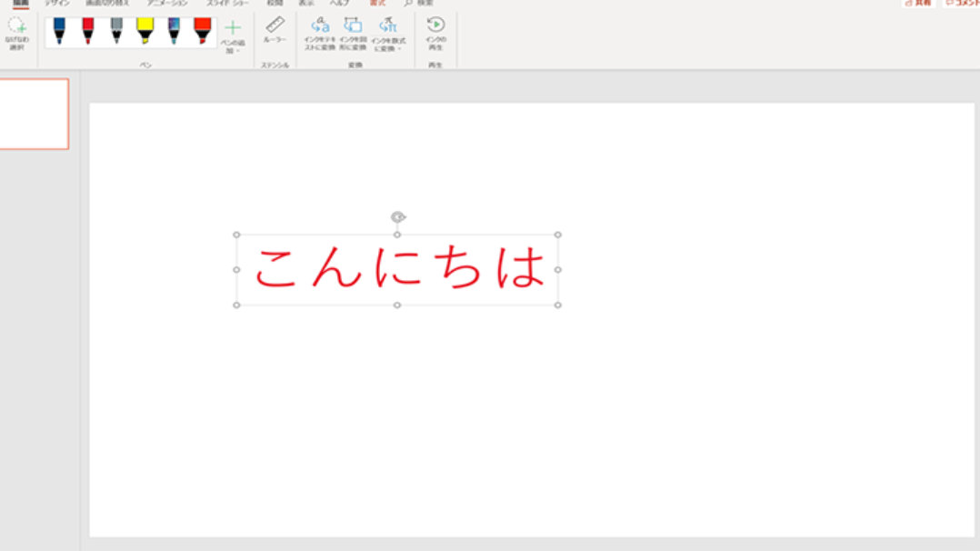Open the Add Pen dropdown

pos(233,36)
